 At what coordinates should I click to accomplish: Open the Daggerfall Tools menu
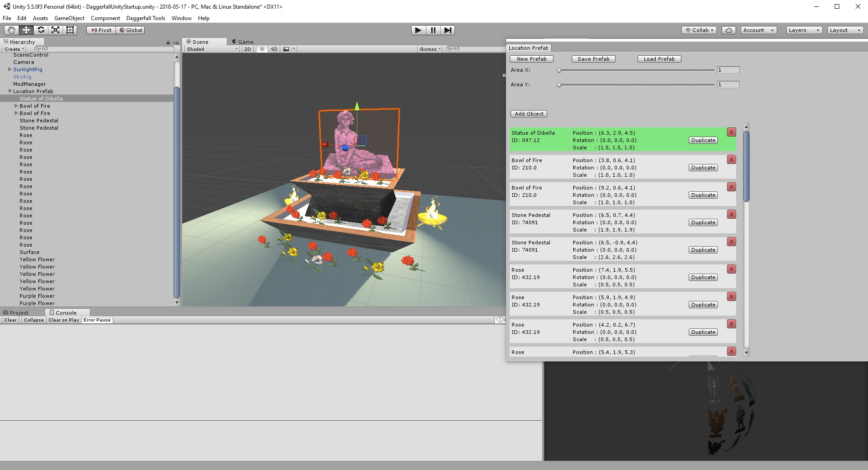tap(146, 18)
